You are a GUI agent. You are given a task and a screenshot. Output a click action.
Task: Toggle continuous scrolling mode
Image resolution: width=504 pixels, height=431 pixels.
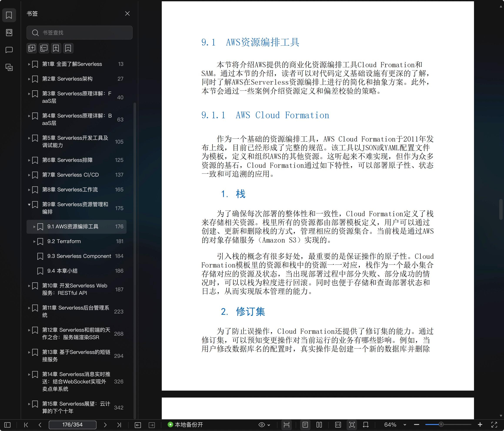click(287, 425)
